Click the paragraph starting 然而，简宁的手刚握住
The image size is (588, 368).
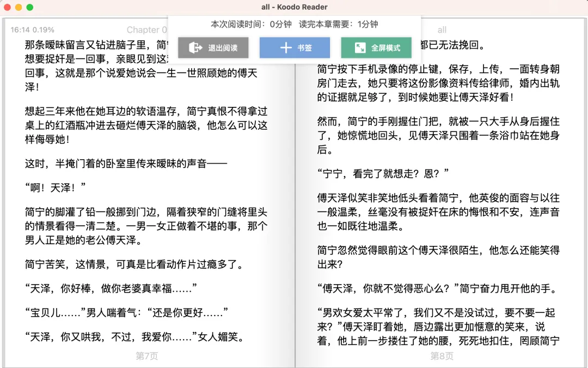[x=438, y=135]
